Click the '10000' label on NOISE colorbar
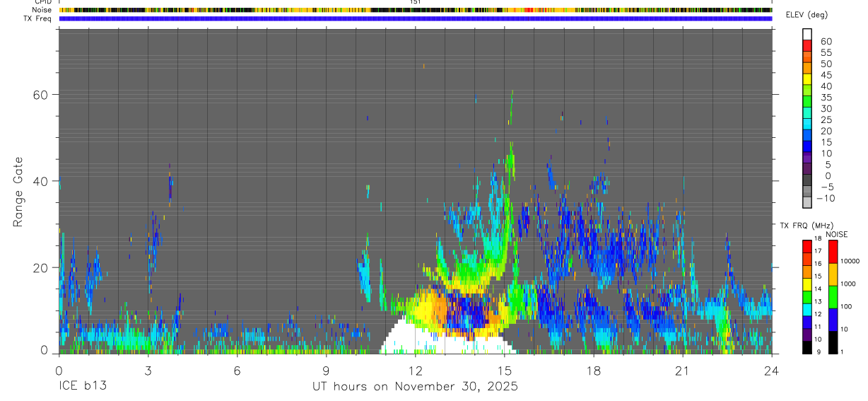The width and height of the screenshot is (868, 401). point(849,261)
